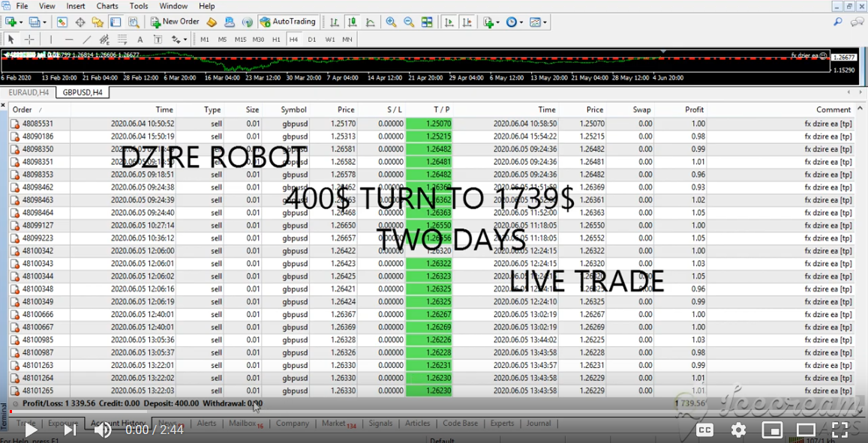Screen dimensions: 868x443
Task: Toggle the AutoTrading button
Action: pos(289,22)
